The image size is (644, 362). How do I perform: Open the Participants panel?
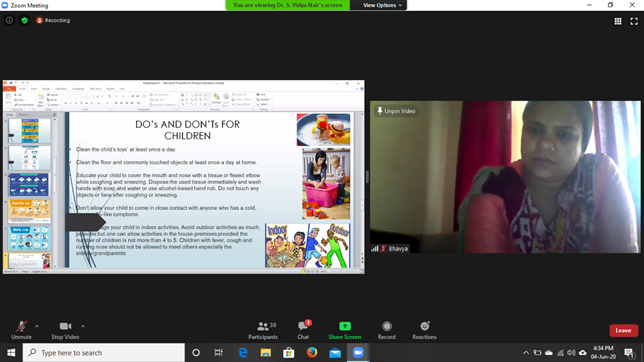263,329
